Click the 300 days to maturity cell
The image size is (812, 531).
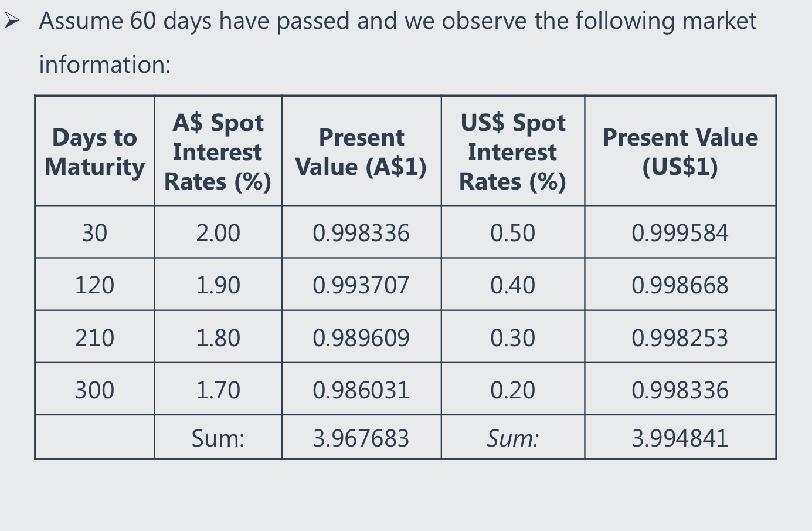click(x=94, y=390)
